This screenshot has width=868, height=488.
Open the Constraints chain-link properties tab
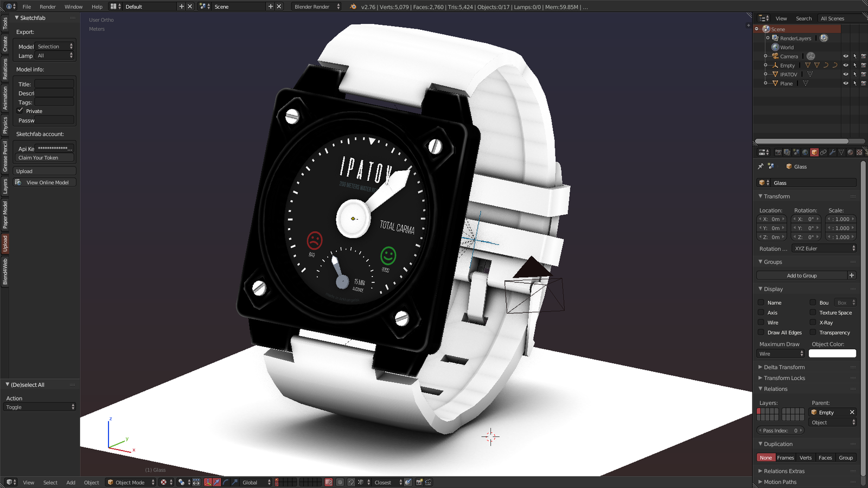coord(823,152)
